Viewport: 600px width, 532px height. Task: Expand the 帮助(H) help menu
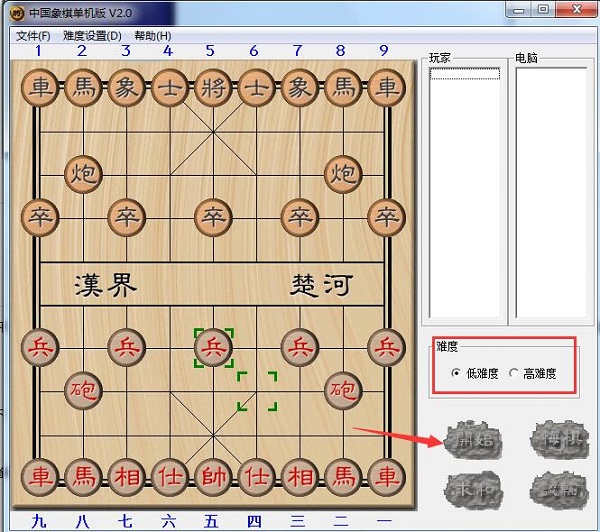(x=152, y=36)
